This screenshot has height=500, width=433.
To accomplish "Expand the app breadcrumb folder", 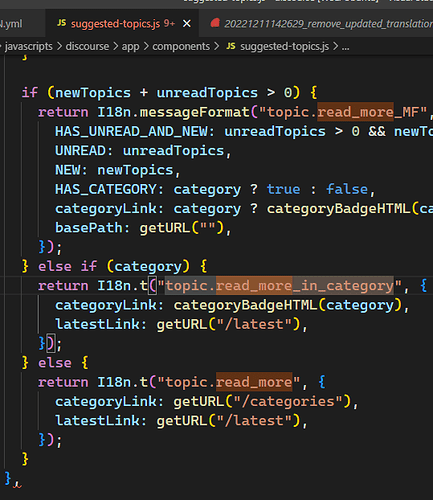I will click(130, 47).
